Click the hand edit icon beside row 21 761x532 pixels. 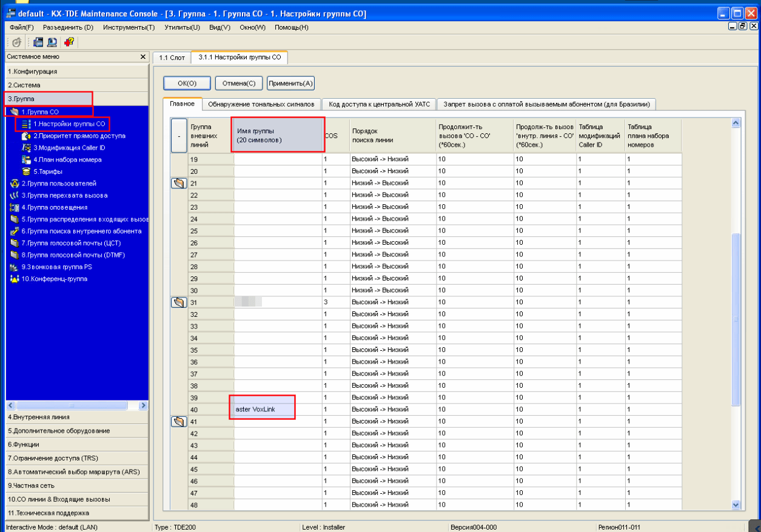click(179, 183)
